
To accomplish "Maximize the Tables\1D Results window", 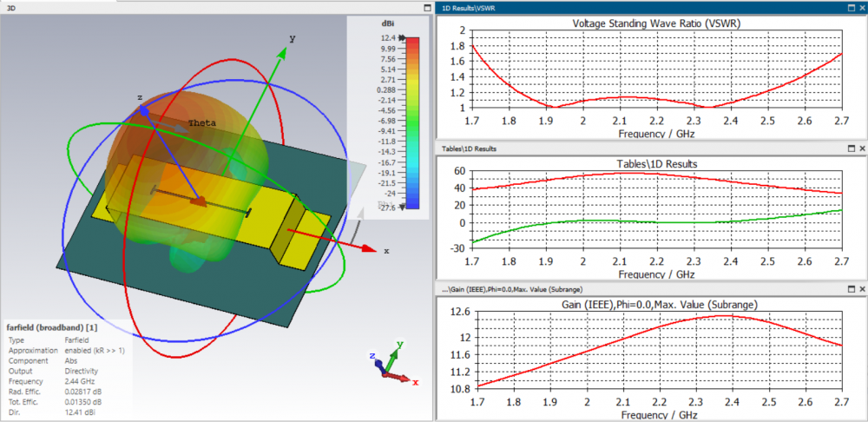I will point(852,149).
